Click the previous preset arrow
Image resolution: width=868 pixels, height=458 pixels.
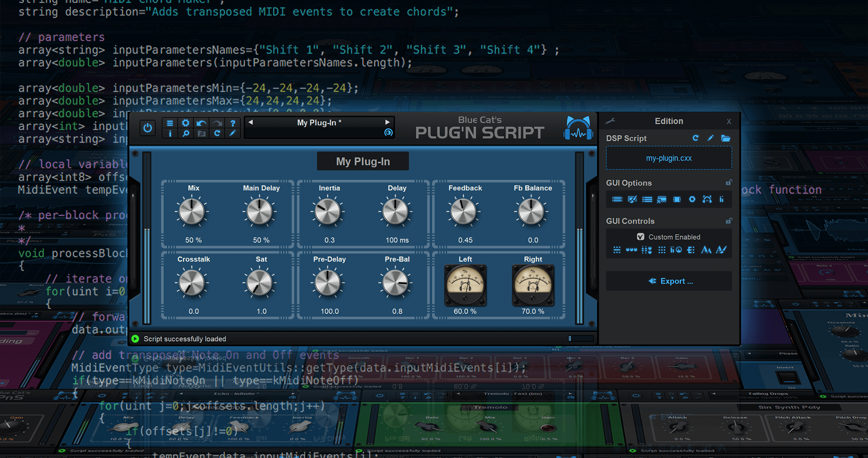pyautogui.click(x=251, y=122)
